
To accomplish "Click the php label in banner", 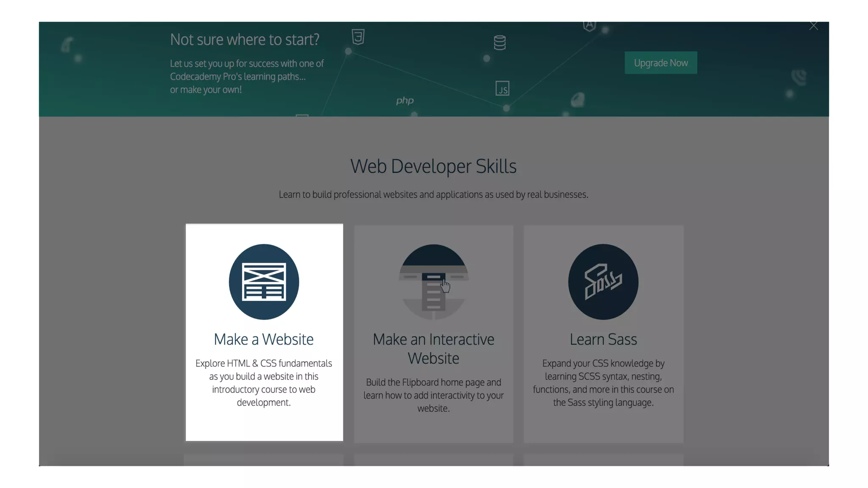I will pos(405,100).
